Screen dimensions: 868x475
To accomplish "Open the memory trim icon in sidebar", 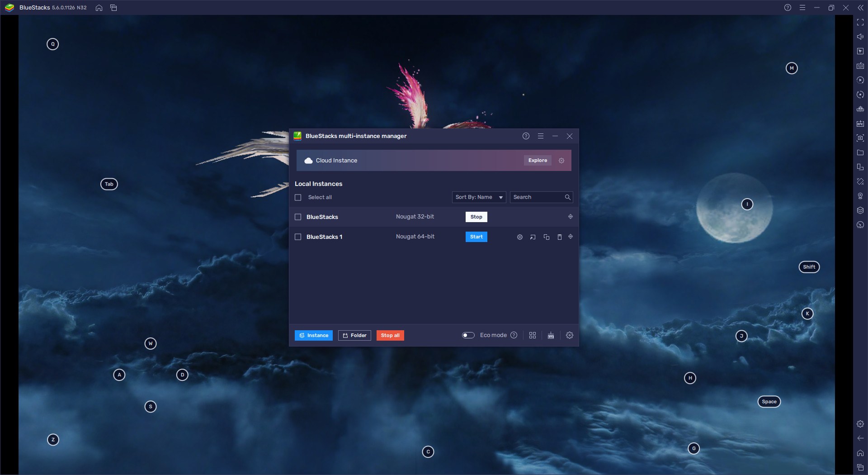I will tap(860, 109).
